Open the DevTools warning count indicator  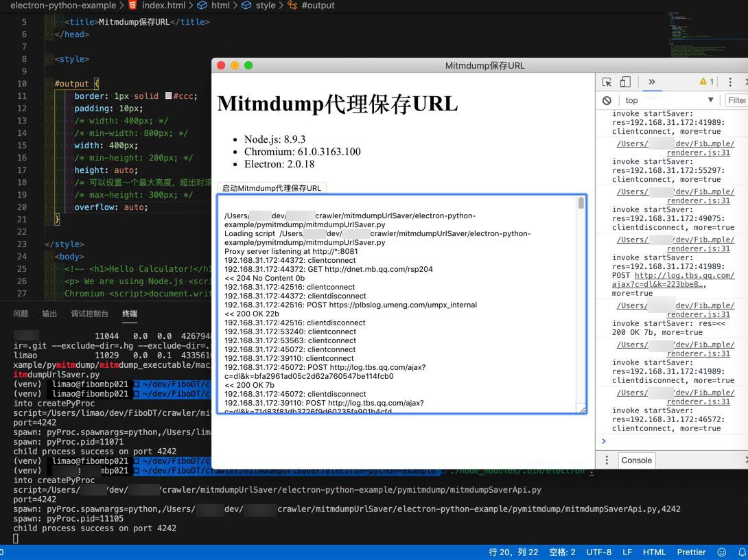pos(707,82)
